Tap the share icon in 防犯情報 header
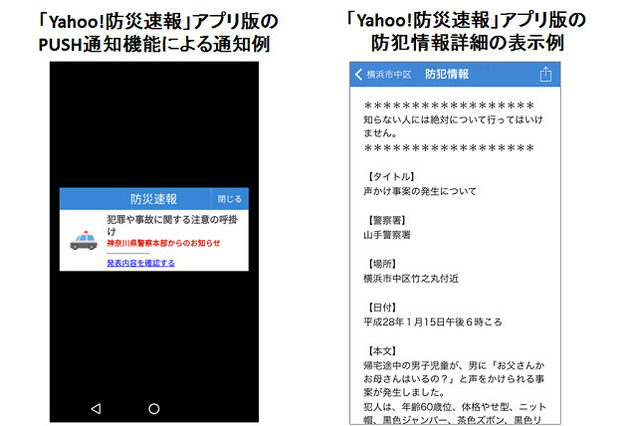The width and height of the screenshot is (640, 426). 545,74
